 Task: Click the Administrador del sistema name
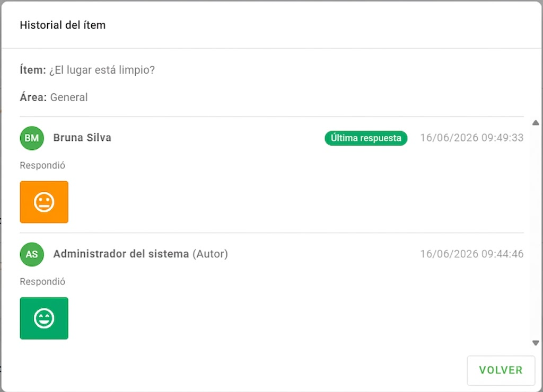pyautogui.click(x=121, y=254)
